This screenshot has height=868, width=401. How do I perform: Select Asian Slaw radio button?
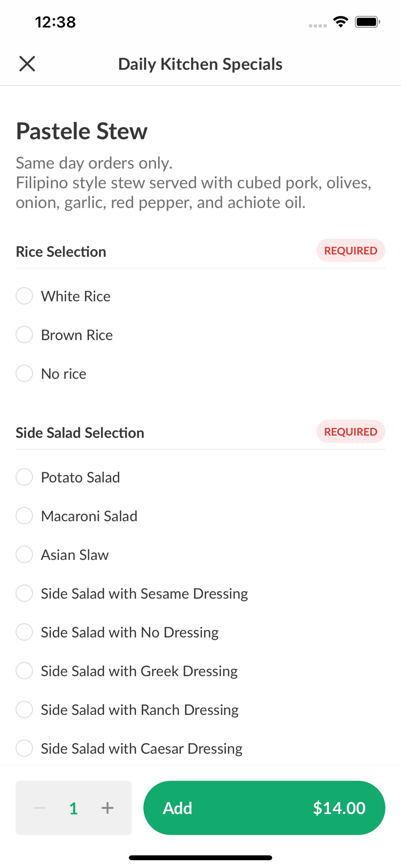[x=24, y=555]
